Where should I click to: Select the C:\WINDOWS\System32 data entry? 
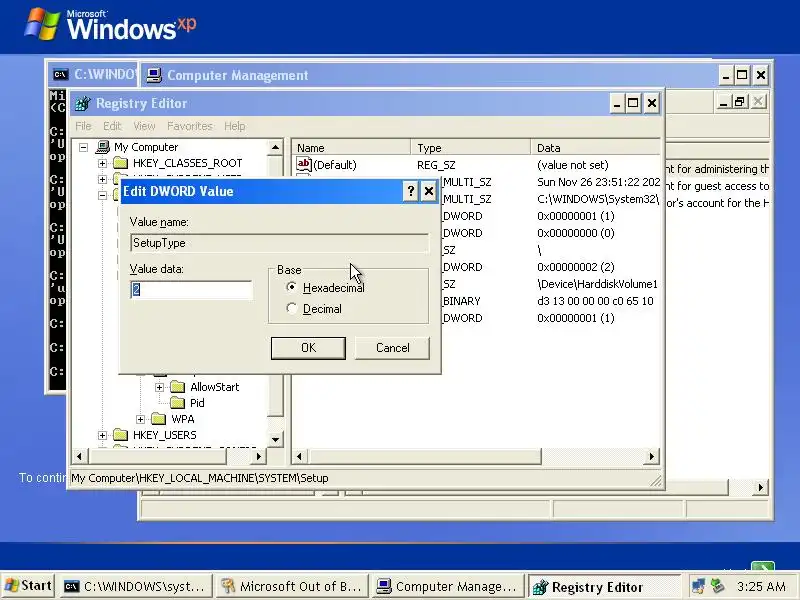(x=598, y=199)
